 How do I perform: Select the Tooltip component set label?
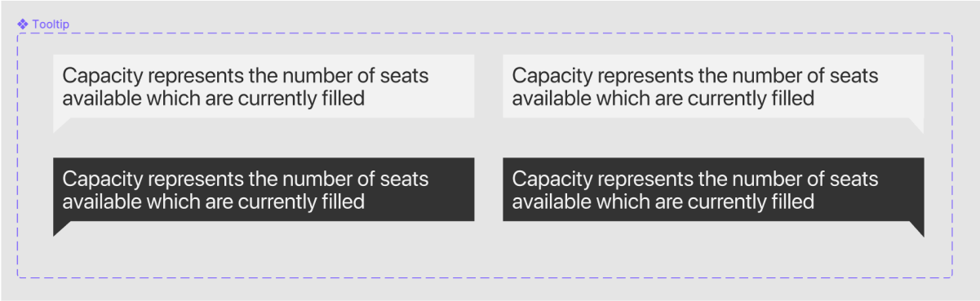51,24
